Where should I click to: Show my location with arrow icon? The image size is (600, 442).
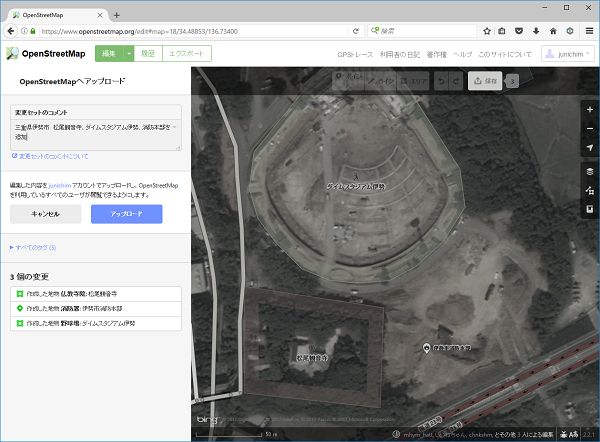pyautogui.click(x=590, y=147)
